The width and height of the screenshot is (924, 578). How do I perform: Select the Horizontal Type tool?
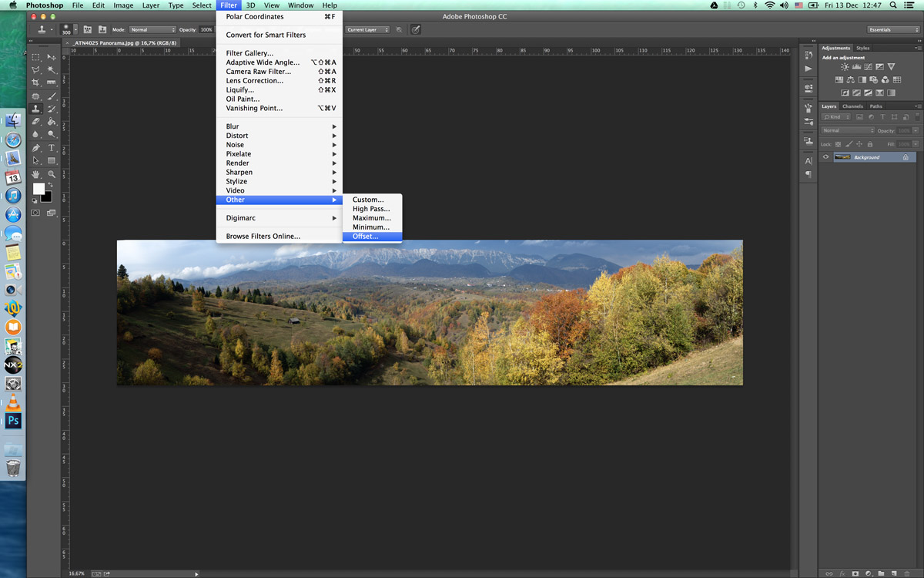tap(52, 148)
